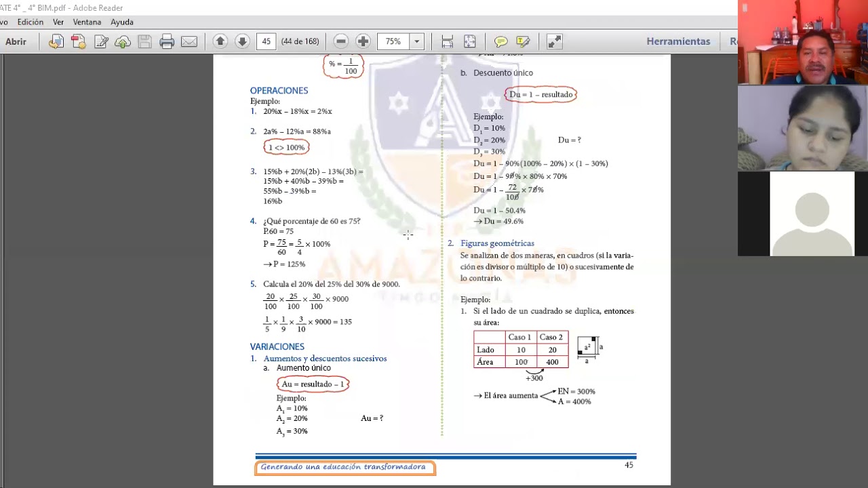Select the highlight text tool
868x488 pixels.
pyautogui.click(x=523, y=41)
